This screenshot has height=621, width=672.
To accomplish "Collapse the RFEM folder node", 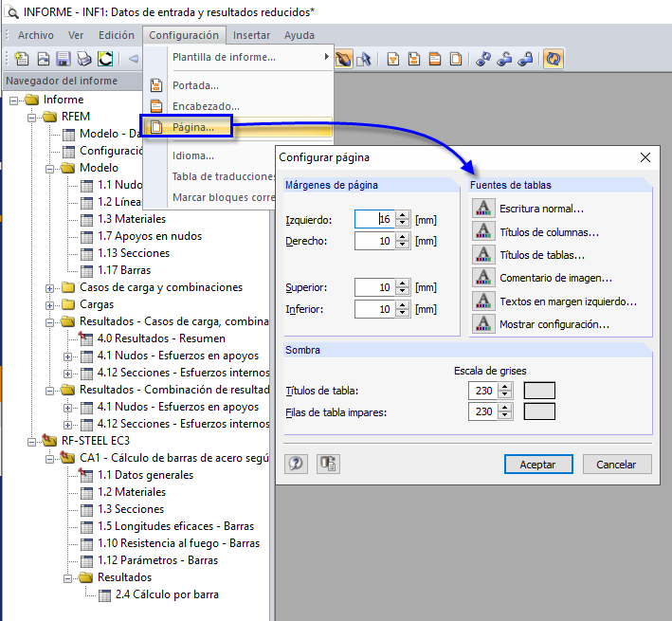I will tap(31, 118).
